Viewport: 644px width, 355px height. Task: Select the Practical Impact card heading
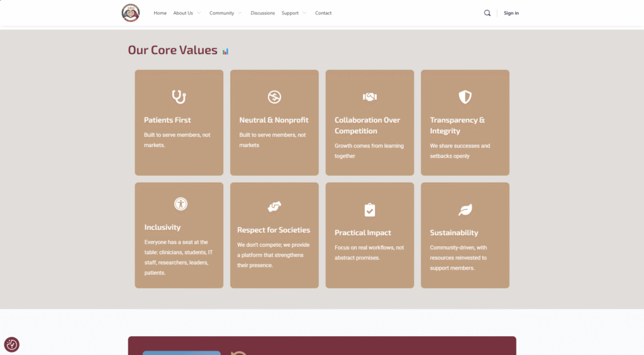(x=363, y=232)
